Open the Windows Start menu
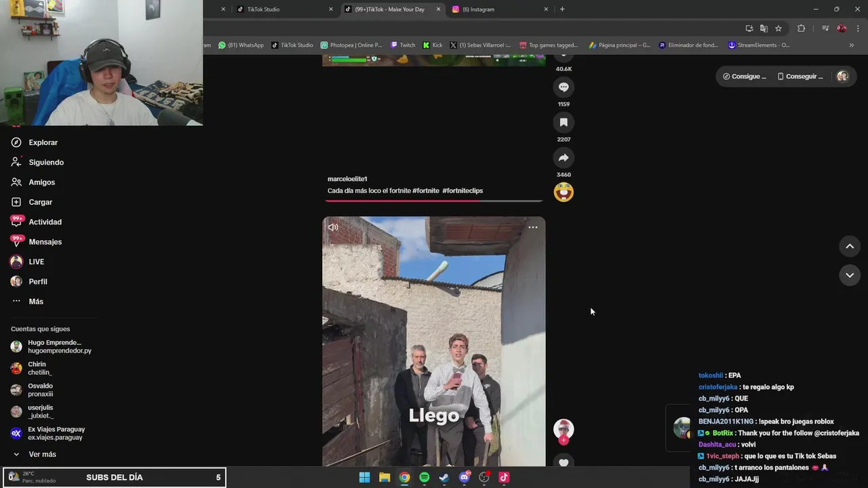Viewport: 868px width, 488px height. point(364,477)
